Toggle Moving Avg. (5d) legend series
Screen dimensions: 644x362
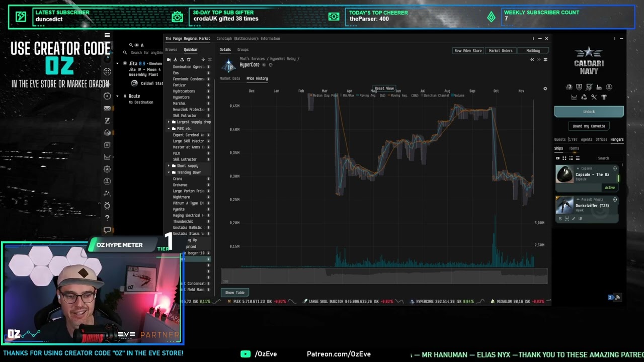coord(372,96)
